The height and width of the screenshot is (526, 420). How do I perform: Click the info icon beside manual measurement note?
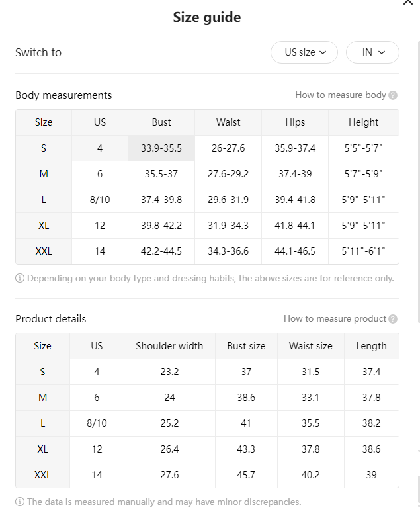coord(20,502)
